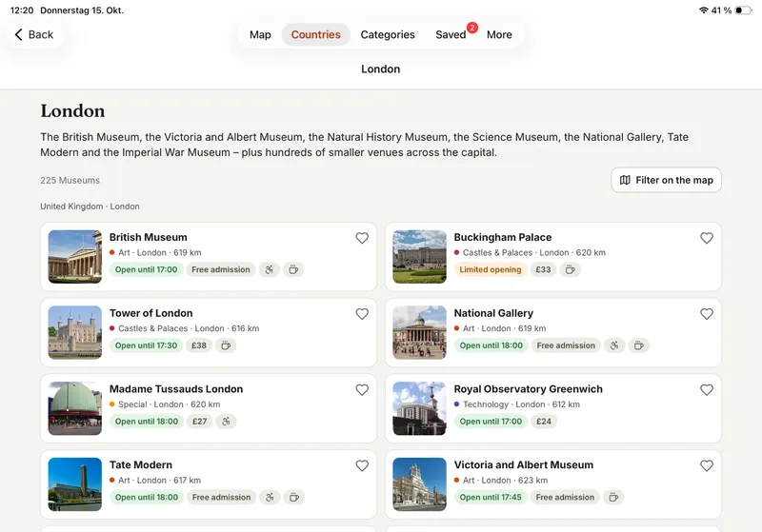The height and width of the screenshot is (532, 762).
Task: Tap the £27 price badge
Action: [x=200, y=422]
